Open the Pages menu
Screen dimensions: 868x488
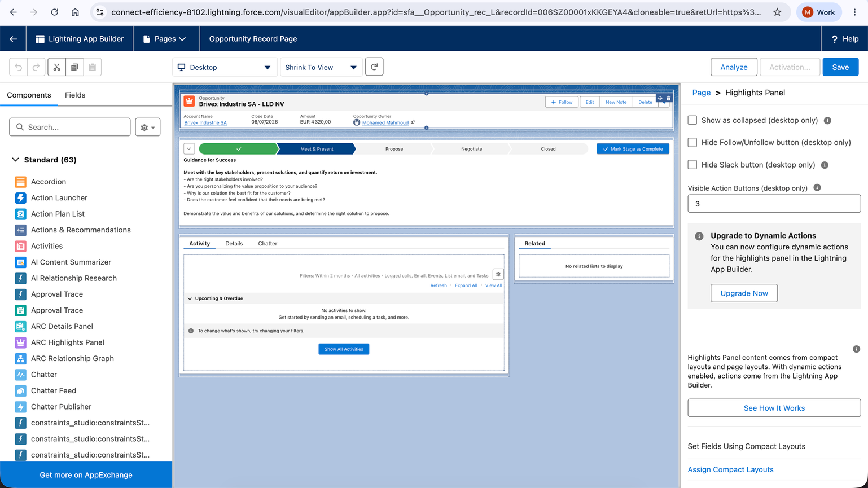(x=165, y=39)
